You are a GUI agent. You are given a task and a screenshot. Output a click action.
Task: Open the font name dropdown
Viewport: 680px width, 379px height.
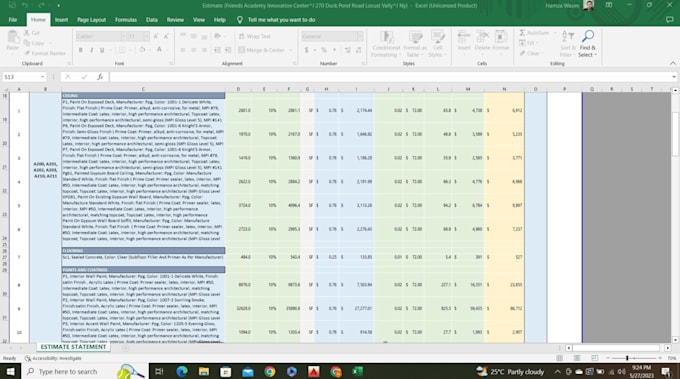point(124,36)
